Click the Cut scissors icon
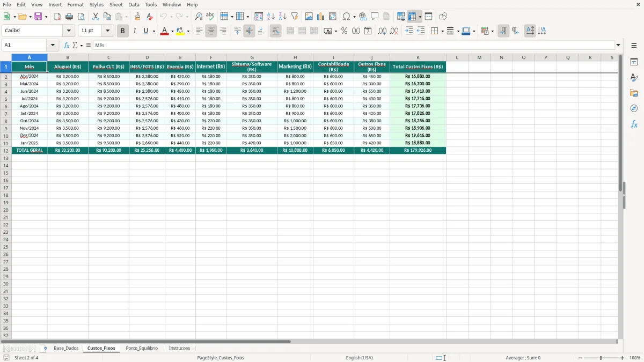The image size is (644, 362). coord(96,17)
